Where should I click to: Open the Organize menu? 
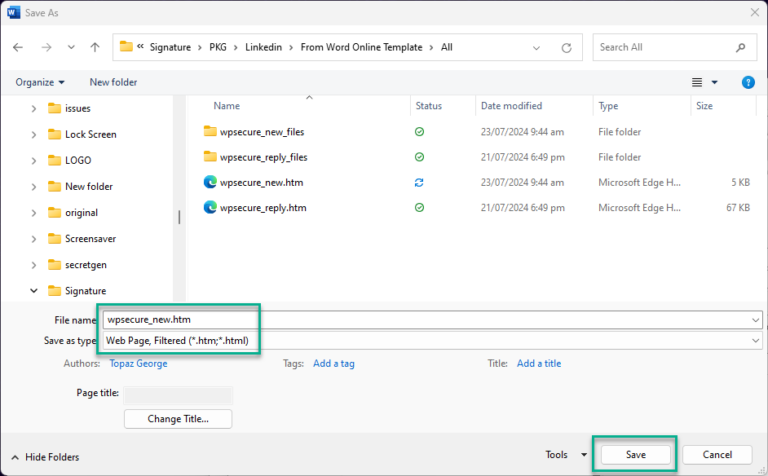(x=40, y=82)
